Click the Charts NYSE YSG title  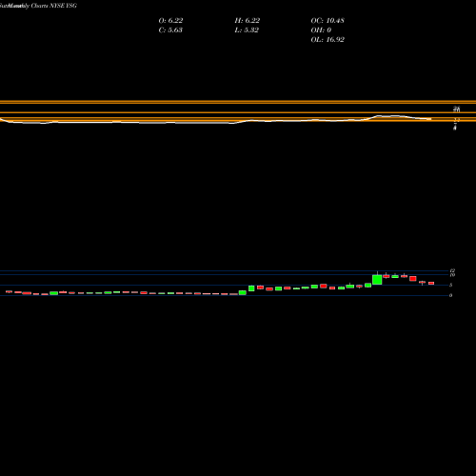54,6
